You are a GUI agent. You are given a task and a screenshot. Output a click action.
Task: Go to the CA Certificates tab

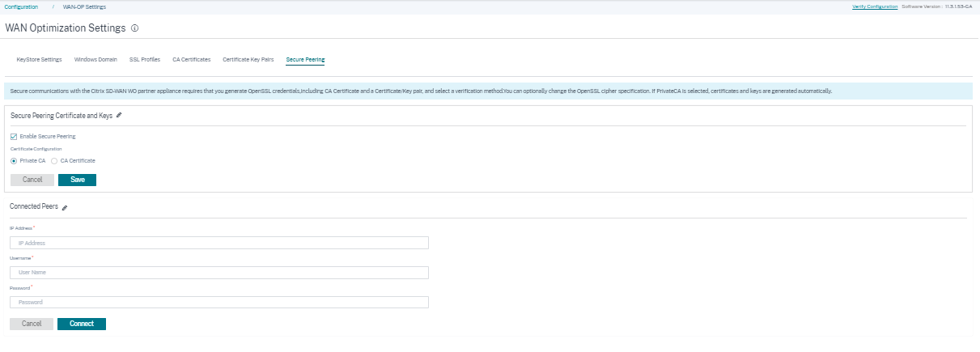tap(192, 59)
